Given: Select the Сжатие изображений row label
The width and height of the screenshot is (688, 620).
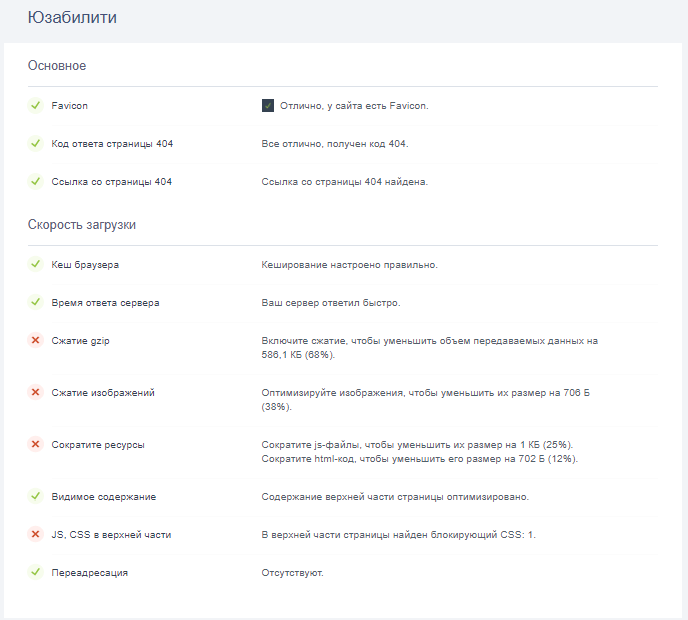Looking at the screenshot, I should pos(103,393).
